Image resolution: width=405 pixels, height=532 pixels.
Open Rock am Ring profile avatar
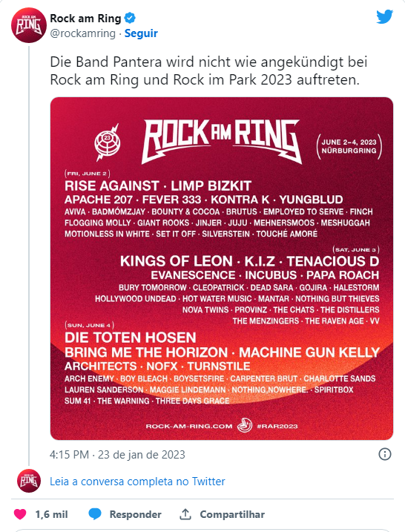tap(28, 25)
